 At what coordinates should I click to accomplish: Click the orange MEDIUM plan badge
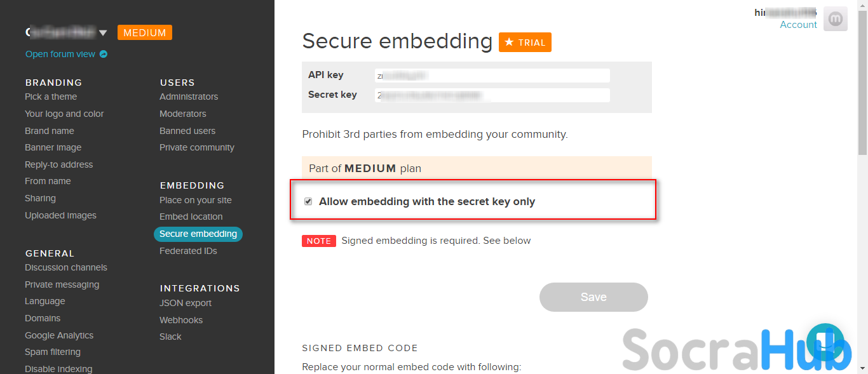click(145, 32)
